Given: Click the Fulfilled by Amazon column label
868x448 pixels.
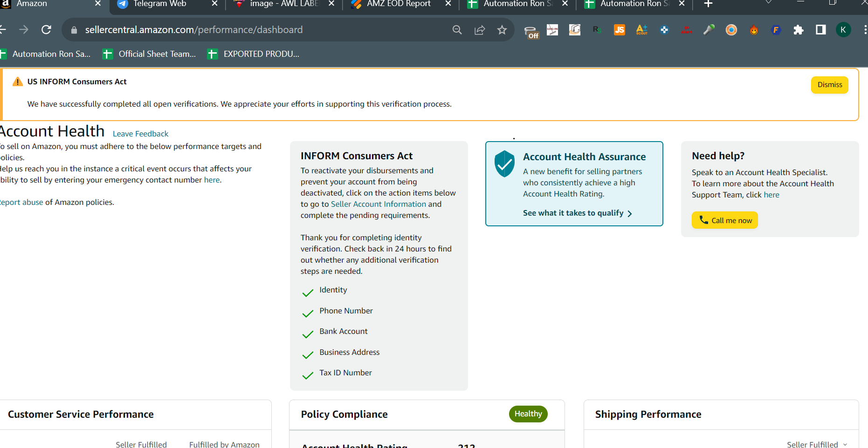Looking at the screenshot, I should [224, 444].
